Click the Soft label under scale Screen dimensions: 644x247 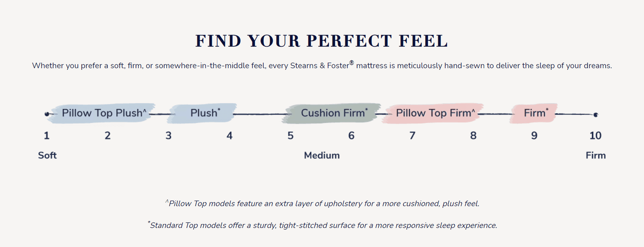tap(47, 155)
